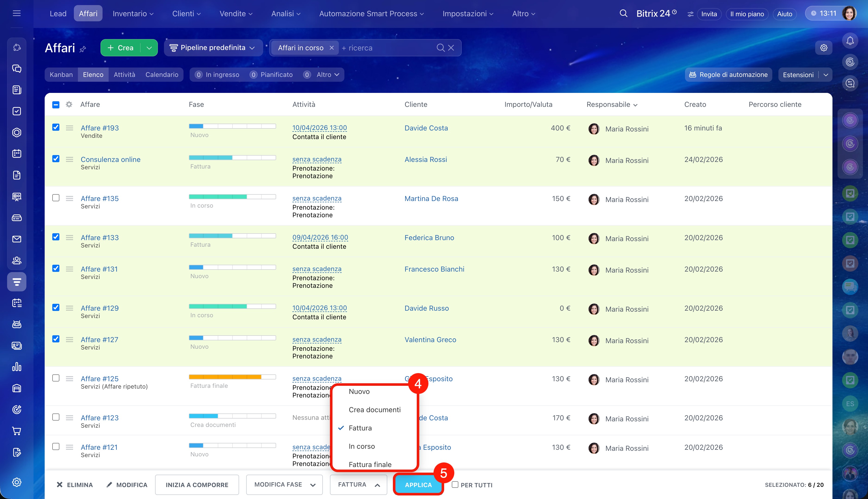Open the Modifica fase dropdown

pos(284,484)
